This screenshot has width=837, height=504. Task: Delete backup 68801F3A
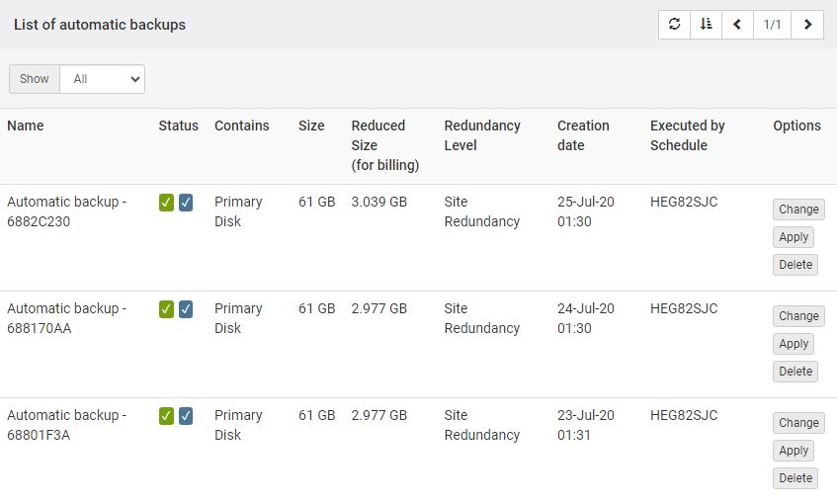(795, 478)
